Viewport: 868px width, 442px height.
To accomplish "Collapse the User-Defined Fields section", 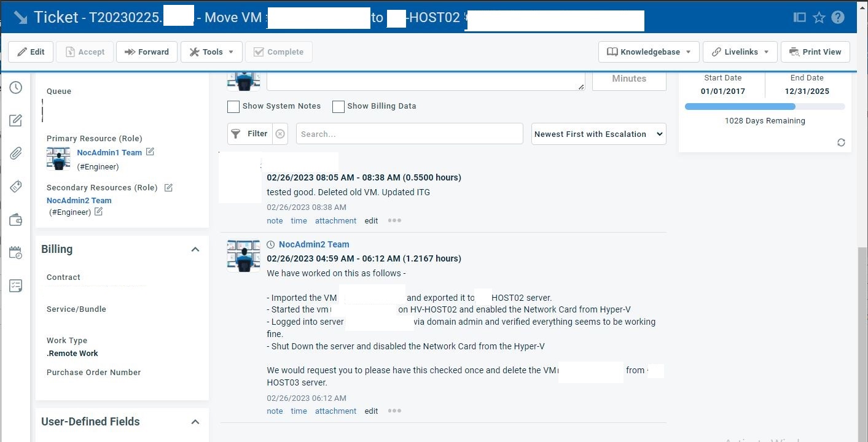I will tap(195, 422).
